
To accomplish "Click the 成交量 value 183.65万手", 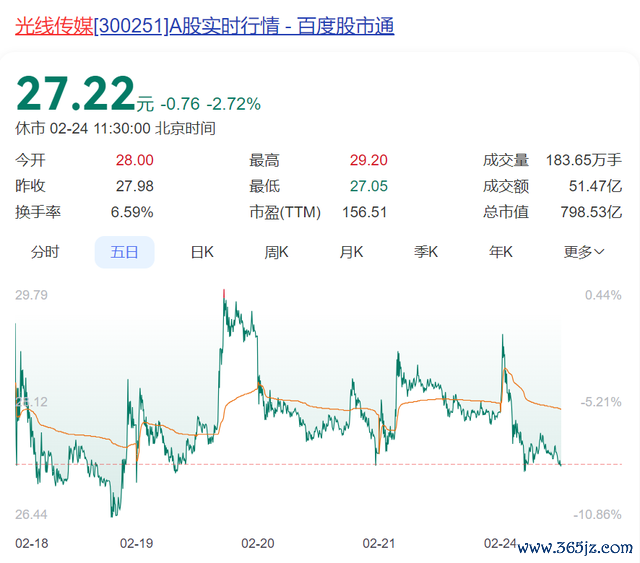I will (x=584, y=160).
